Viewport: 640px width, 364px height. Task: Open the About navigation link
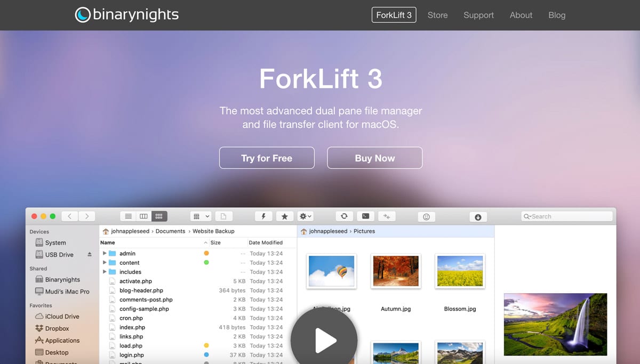pyautogui.click(x=521, y=15)
